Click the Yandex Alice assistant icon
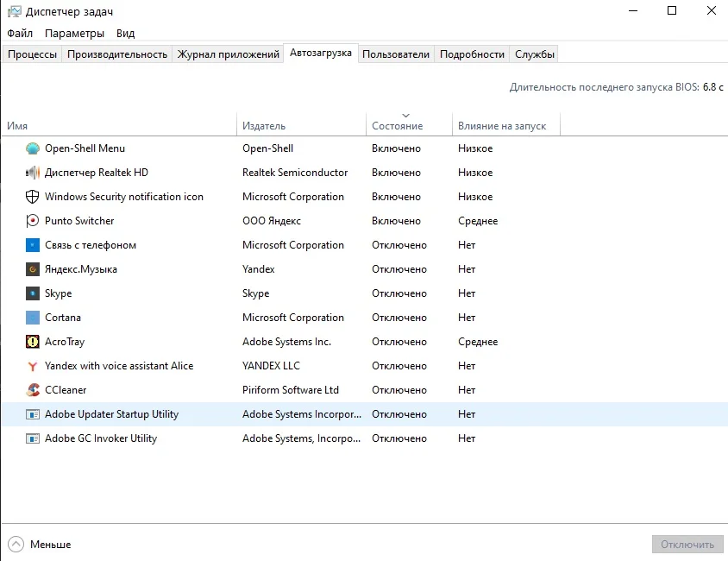The height and width of the screenshot is (561, 728). pos(33,366)
